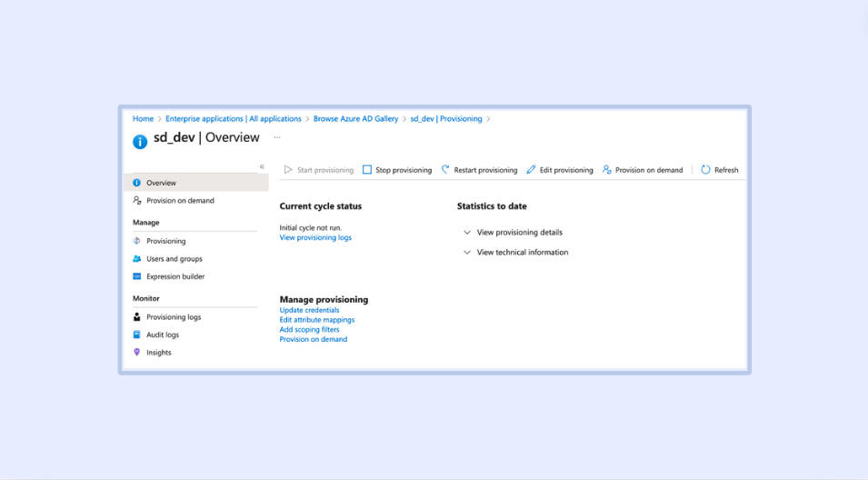This screenshot has height=480, width=868.
Task: Click the Users and groups icon
Action: click(136, 258)
